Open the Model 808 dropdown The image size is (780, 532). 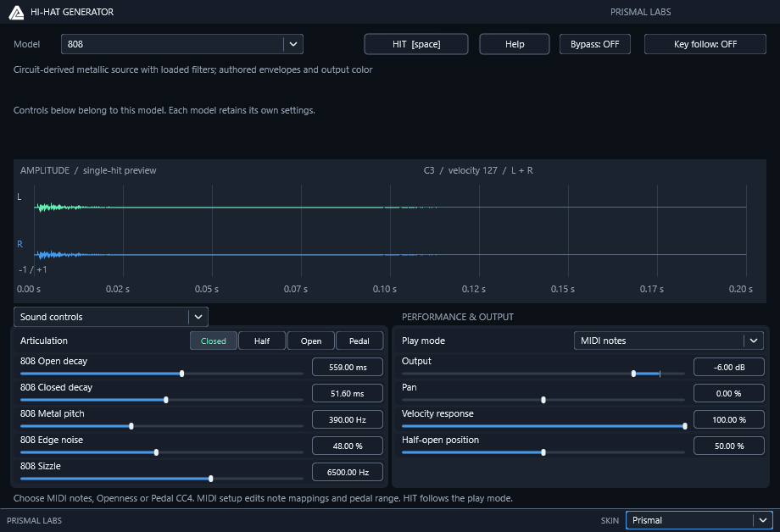pyautogui.click(x=182, y=44)
